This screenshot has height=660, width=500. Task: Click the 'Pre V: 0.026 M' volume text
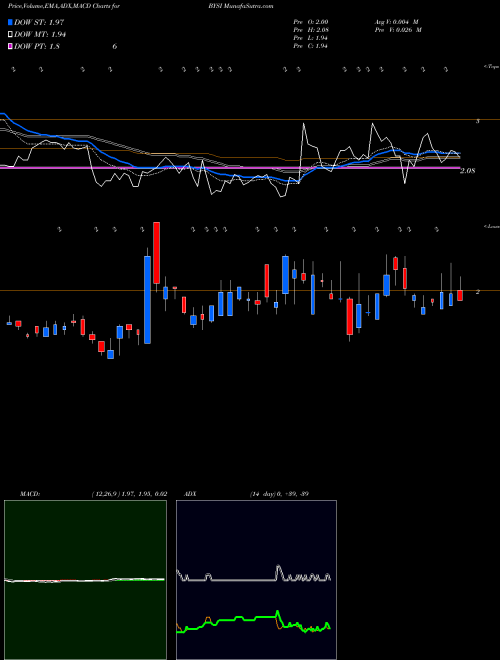tap(398, 30)
